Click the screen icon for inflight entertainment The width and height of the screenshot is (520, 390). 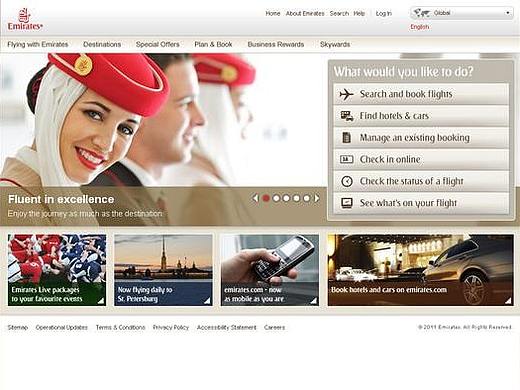(x=347, y=203)
